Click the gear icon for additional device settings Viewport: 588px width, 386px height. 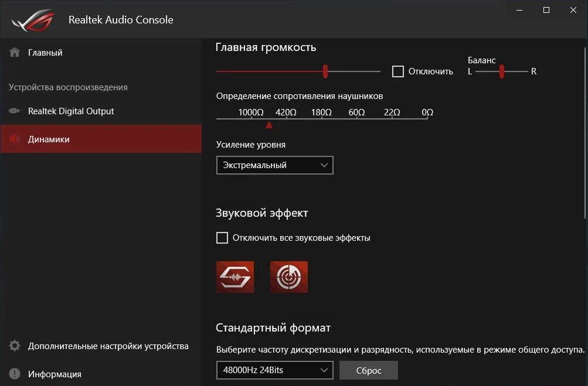tap(15, 346)
